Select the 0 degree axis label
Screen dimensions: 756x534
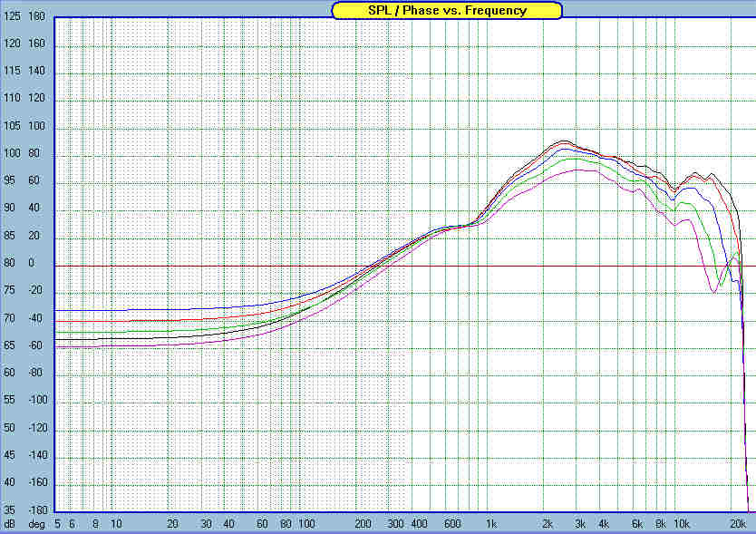click(32, 264)
